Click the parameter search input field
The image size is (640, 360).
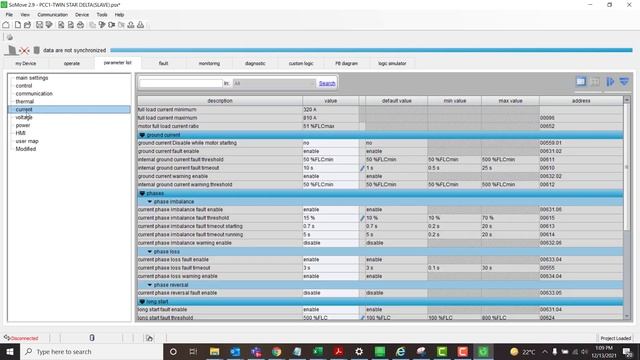pyautogui.click(x=181, y=83)
